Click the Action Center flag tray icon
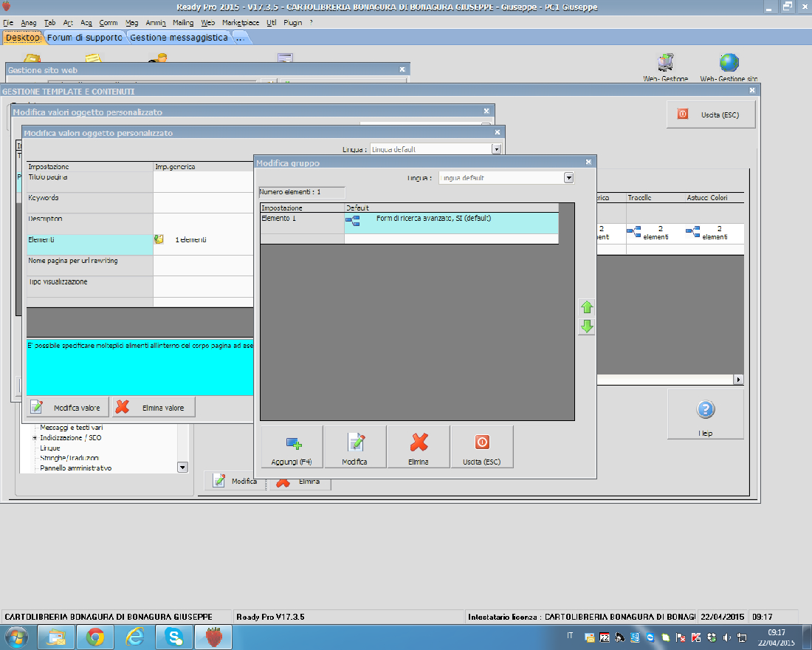 click(x=681, y=637)
